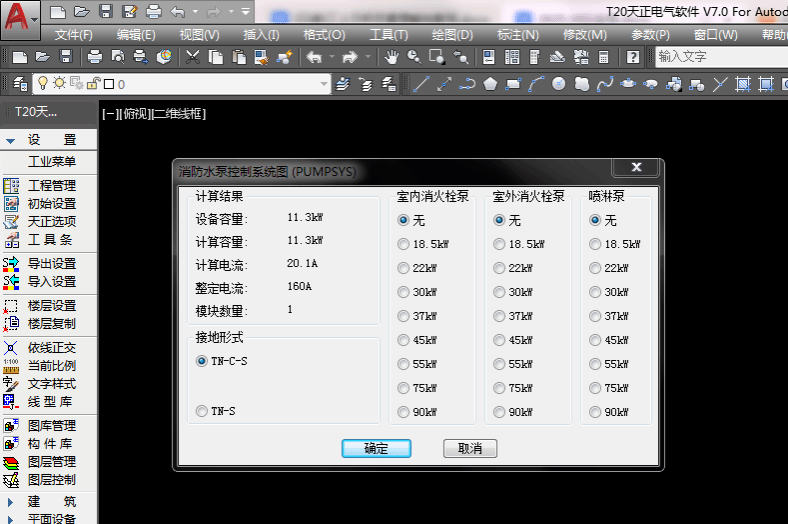788x524 pixels.
Task: Click the 确定 button
Action: [x=376, y=449]
